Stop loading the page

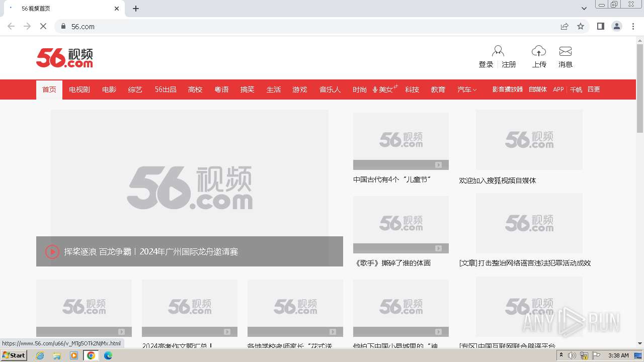43,26
